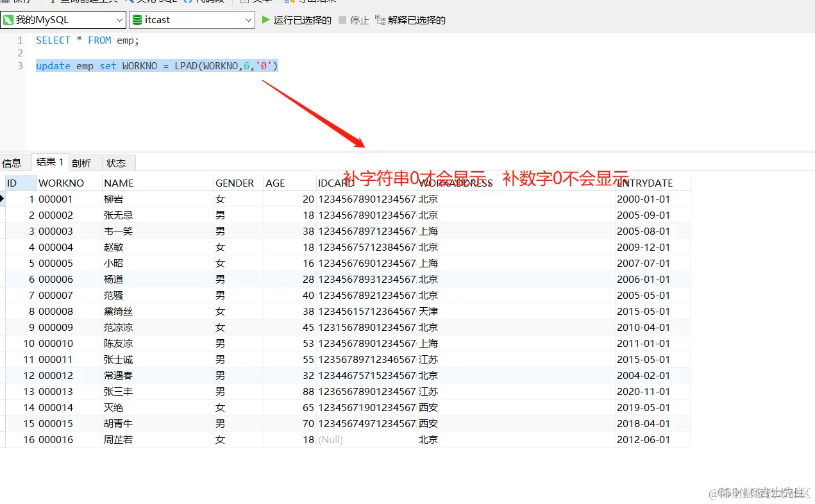Select WORKNO cell 000016

point(70,439)
